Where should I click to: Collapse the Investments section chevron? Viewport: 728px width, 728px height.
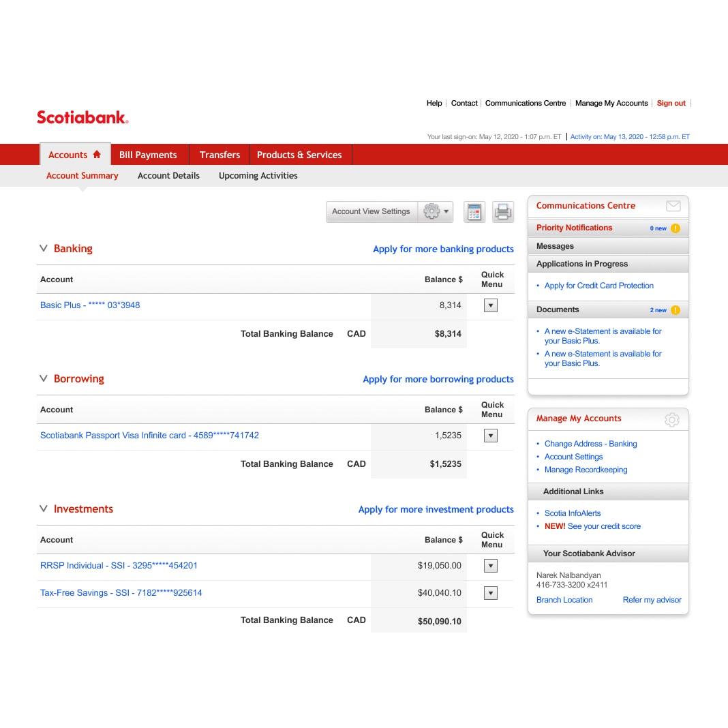(43, 509)
